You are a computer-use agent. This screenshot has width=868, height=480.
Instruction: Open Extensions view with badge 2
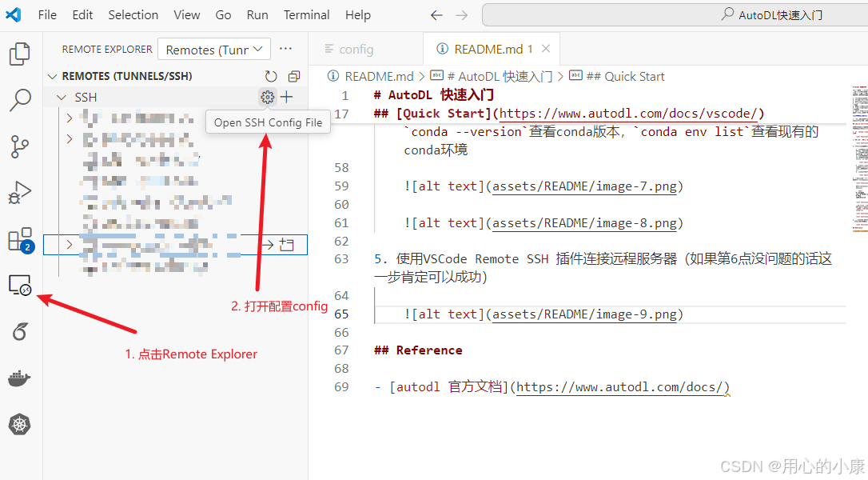click(21, 240)
